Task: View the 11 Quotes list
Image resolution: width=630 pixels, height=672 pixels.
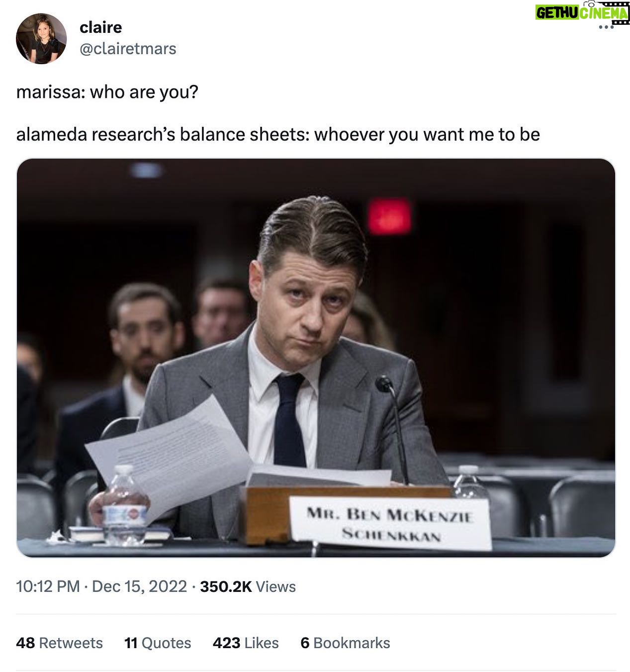Action: pyautogui.click(x=158, y=643)
